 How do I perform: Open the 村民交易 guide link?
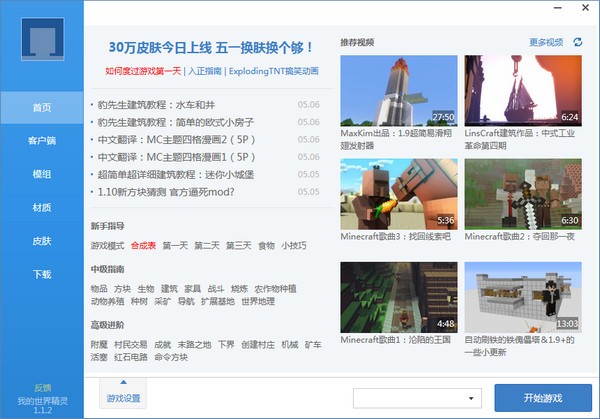pos(131,345)
